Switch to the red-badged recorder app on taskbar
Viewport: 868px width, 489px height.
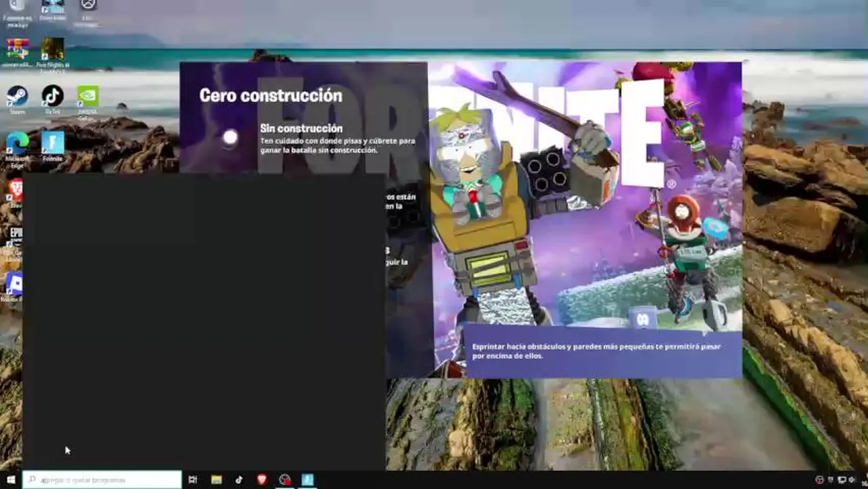point(285,479)
